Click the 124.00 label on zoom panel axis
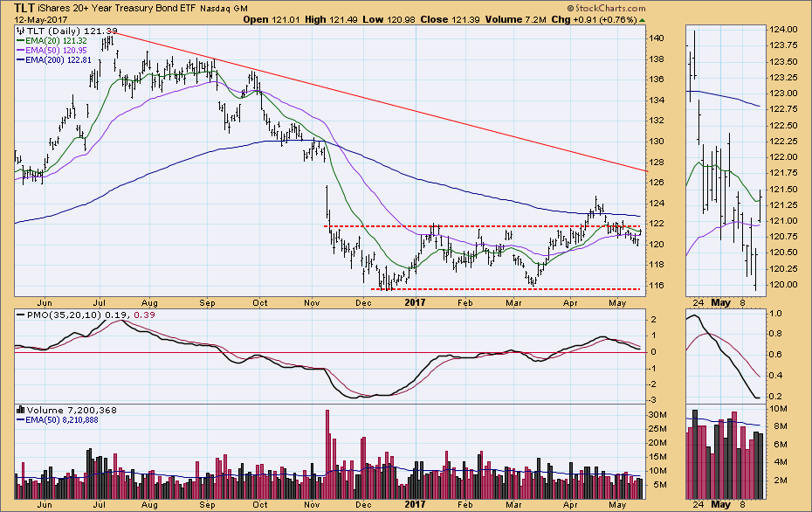 pyautogui.click(x=783, y=30)
